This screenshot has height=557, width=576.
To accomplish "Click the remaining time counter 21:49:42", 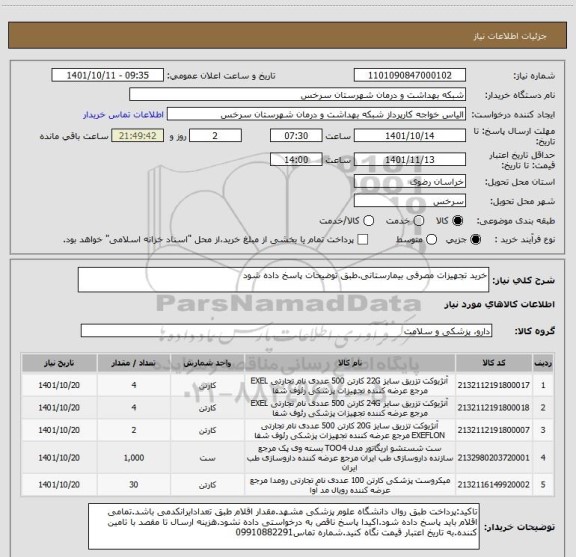I will (137, 136).
